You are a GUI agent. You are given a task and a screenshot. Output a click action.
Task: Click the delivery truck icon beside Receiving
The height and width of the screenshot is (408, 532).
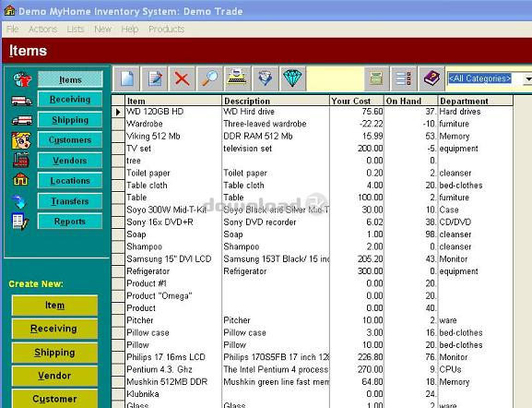[x=21, y=101]
